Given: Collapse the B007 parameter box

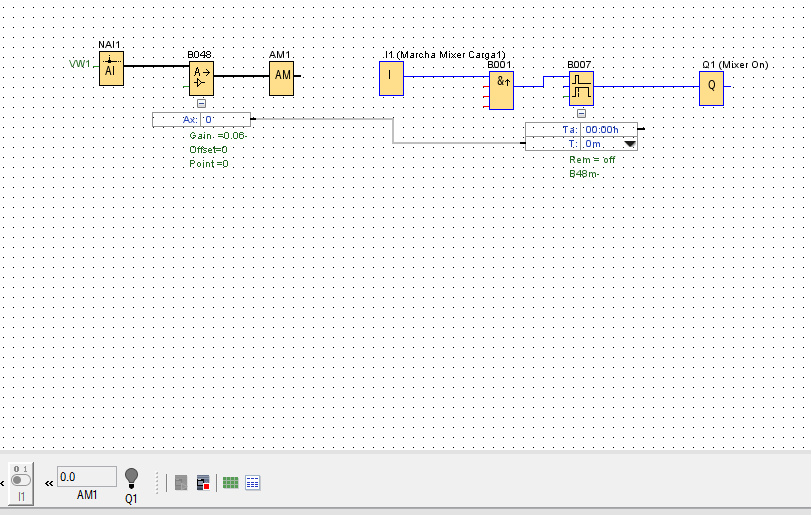Looking at the screenshot, I should point(581,114).
